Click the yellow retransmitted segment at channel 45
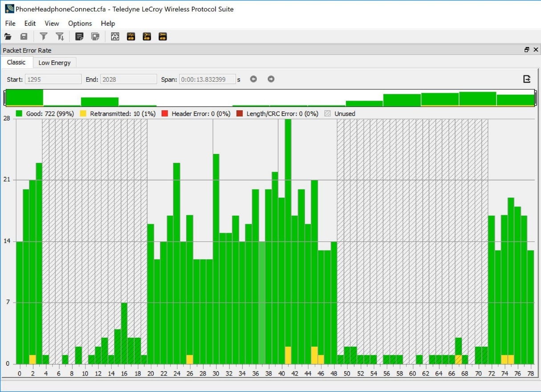This screenshot has height=392, width=541. tap(314, 355)
